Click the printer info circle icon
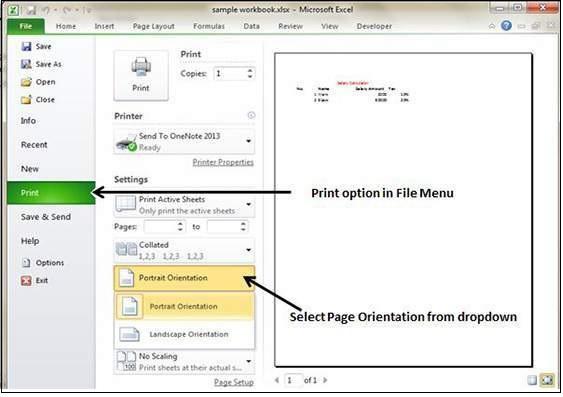The height and width of the screenshot is (397, 563). point(251,115)
